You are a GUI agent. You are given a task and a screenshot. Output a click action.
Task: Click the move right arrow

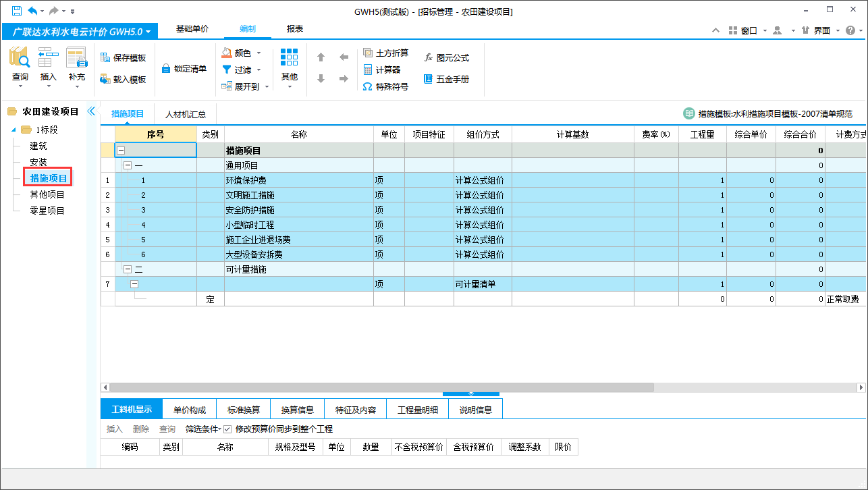[344, 79]
